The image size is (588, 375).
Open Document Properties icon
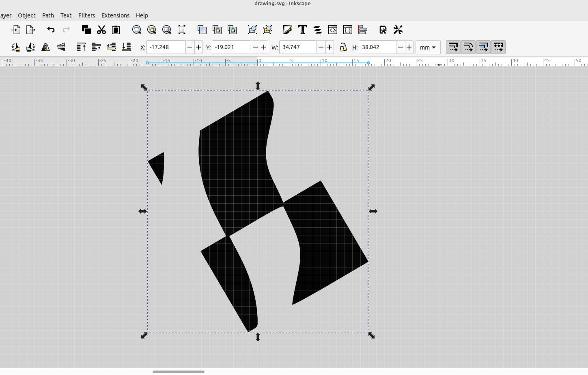[x=383, y=30]
